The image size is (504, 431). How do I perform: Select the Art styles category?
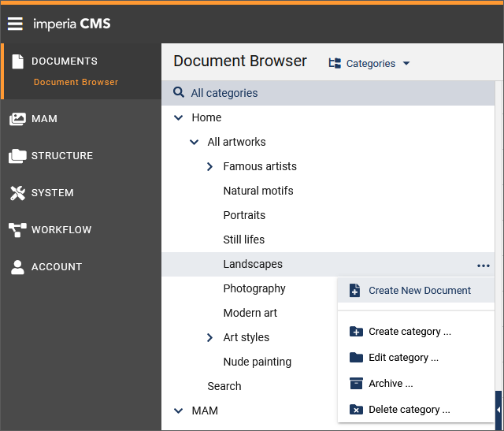click(246, 338)
